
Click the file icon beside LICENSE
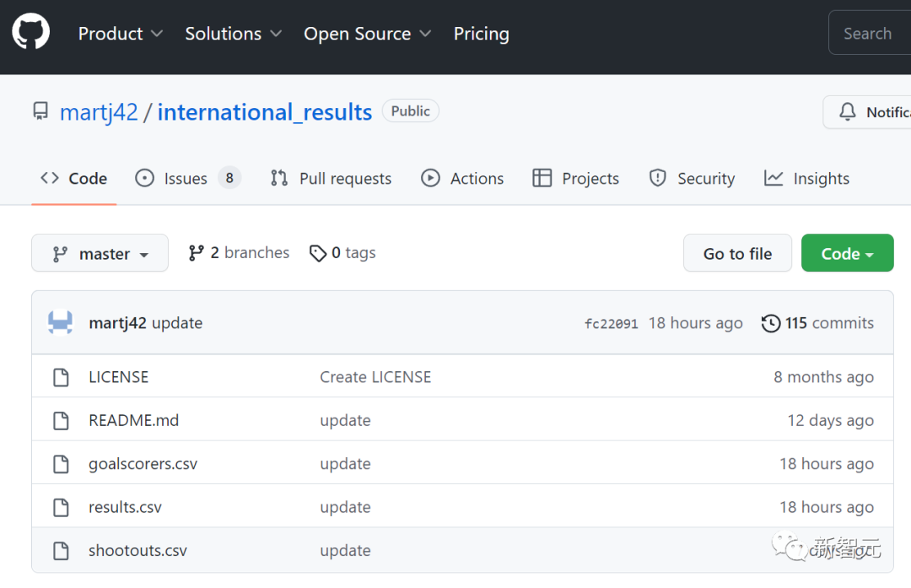(x=61, y=377)
